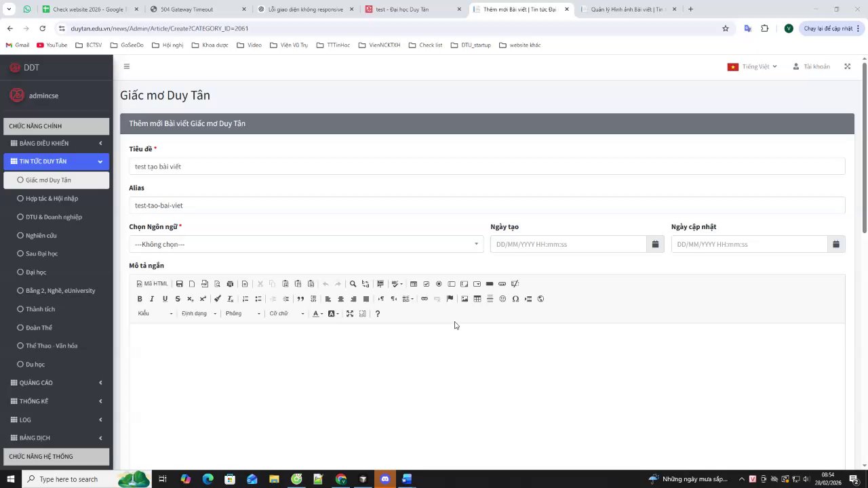868x488 pixels.
Task: Click the Alias input field
Action: (x=487, y=205)
